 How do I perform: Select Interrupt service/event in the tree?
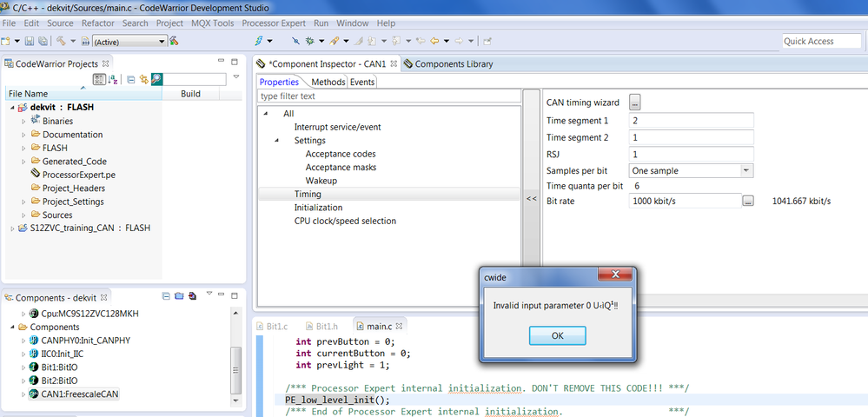tap(338, 127)
